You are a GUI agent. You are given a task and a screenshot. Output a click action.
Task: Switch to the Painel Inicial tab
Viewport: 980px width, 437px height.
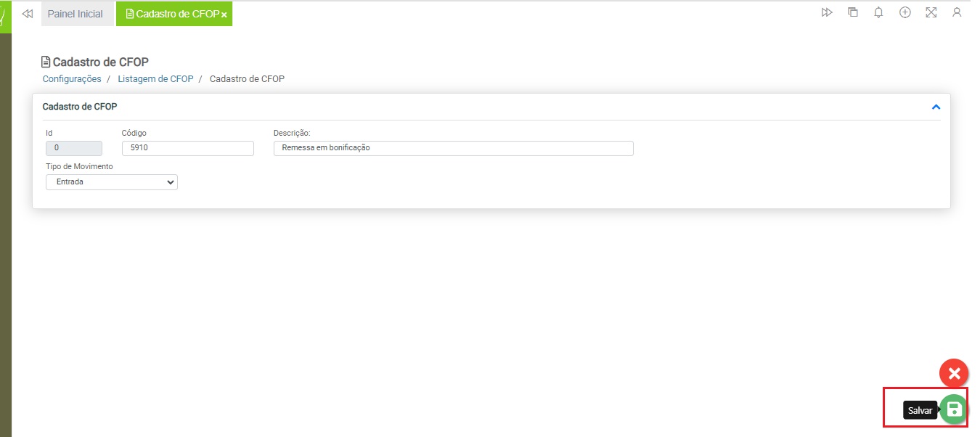75,14
